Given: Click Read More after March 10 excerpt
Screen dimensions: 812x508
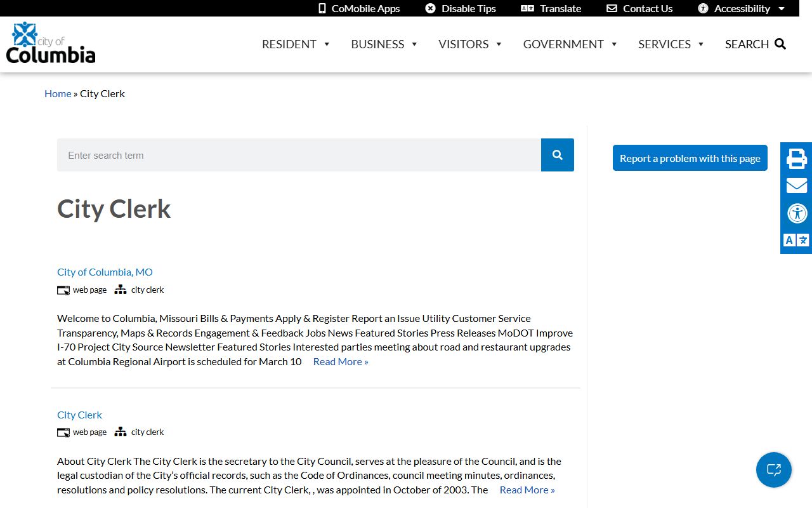Looking at the screenshot, I should coord(341,361).
